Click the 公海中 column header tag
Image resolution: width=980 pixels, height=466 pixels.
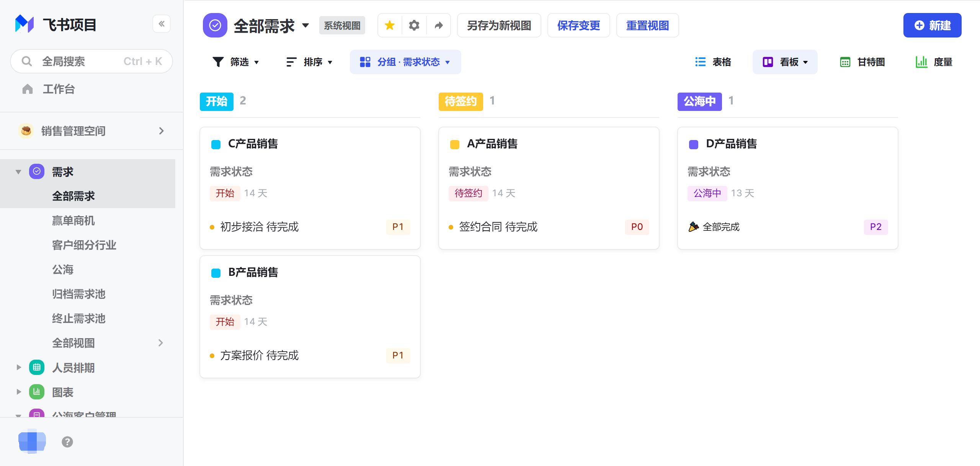(700, 101)
